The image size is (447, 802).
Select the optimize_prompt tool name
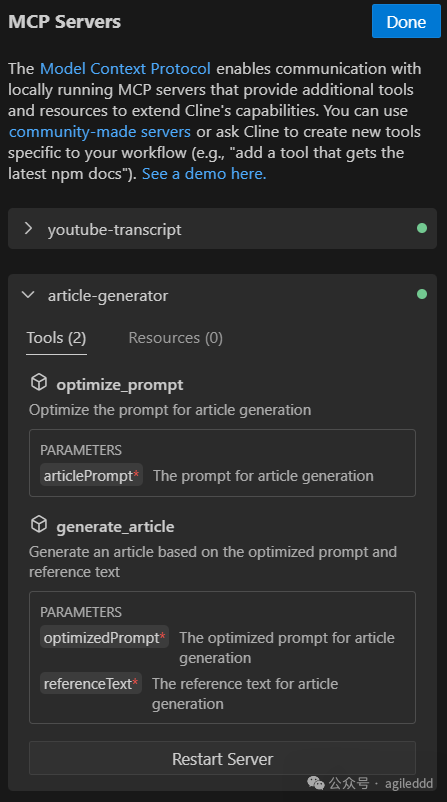pyautogui.click(x=120, y=385)
